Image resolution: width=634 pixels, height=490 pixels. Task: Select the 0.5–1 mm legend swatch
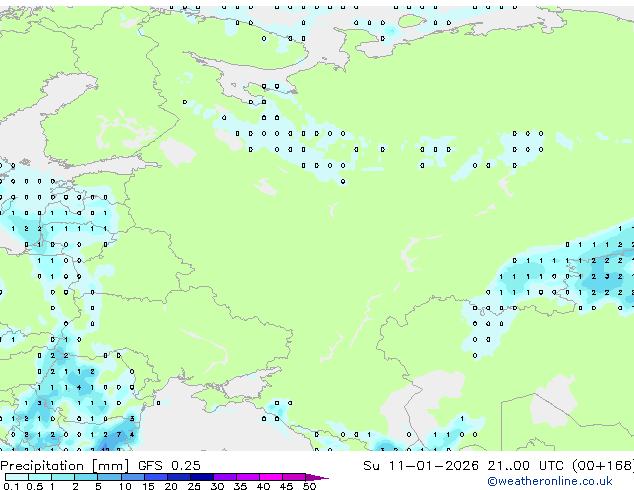click(x=40, y=477)
